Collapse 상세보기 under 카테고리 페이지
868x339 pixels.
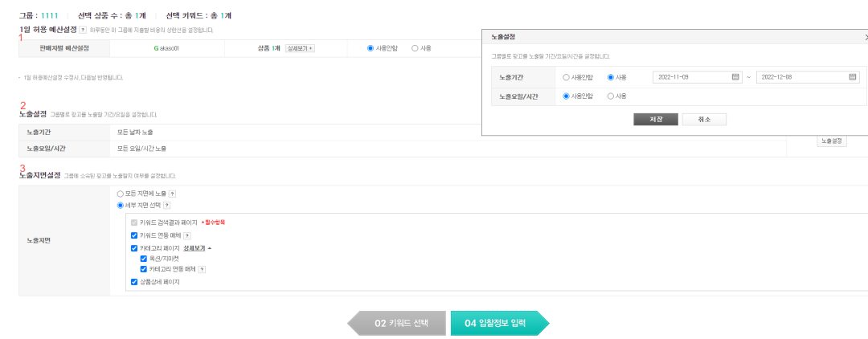197,248
